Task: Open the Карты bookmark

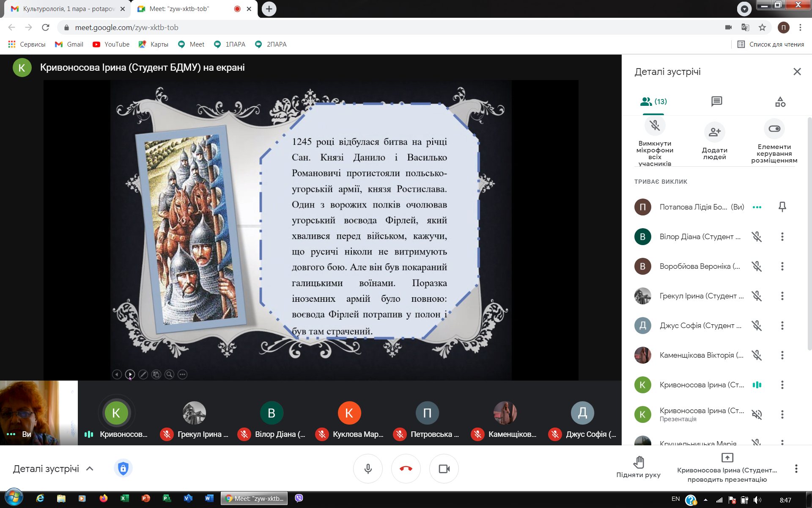Action: (x=153, y=44)
